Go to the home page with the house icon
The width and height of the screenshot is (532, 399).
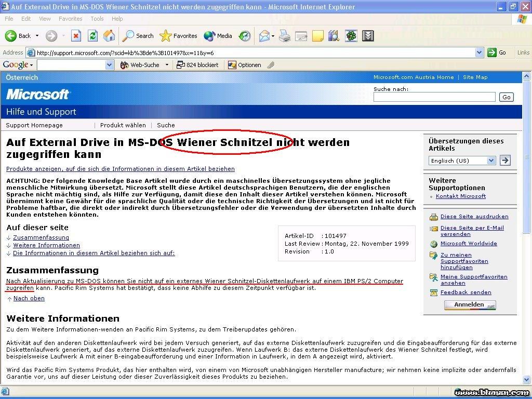pos(109,36)
